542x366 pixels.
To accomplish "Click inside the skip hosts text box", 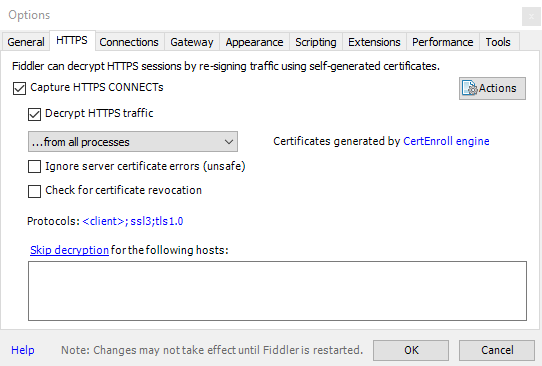I will click(x=277, y=291).
